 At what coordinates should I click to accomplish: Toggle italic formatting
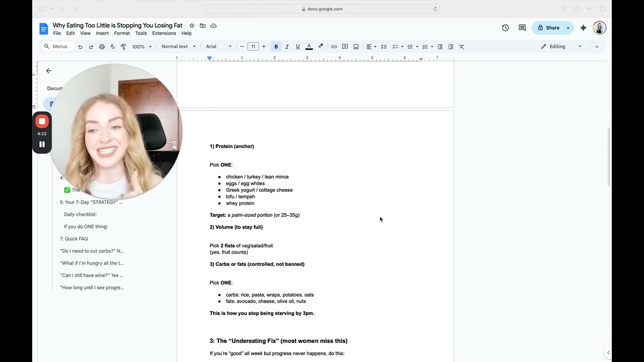pos(287,47)
